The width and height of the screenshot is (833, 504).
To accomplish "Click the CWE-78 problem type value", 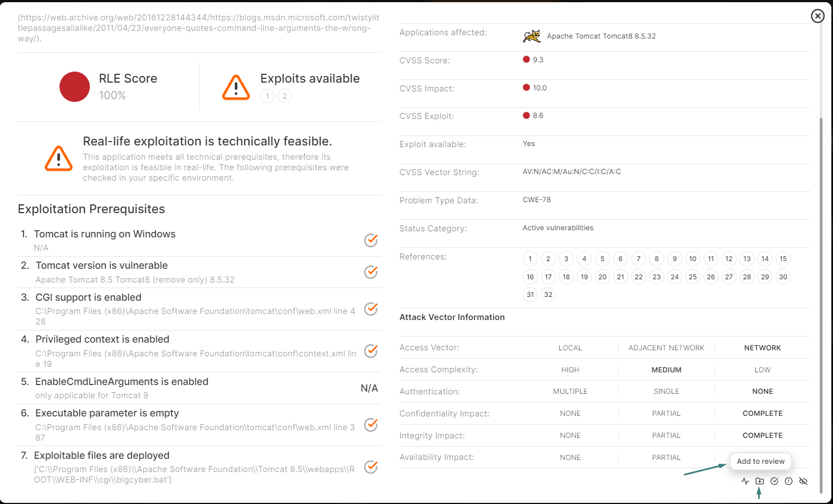I will (537, 200).
